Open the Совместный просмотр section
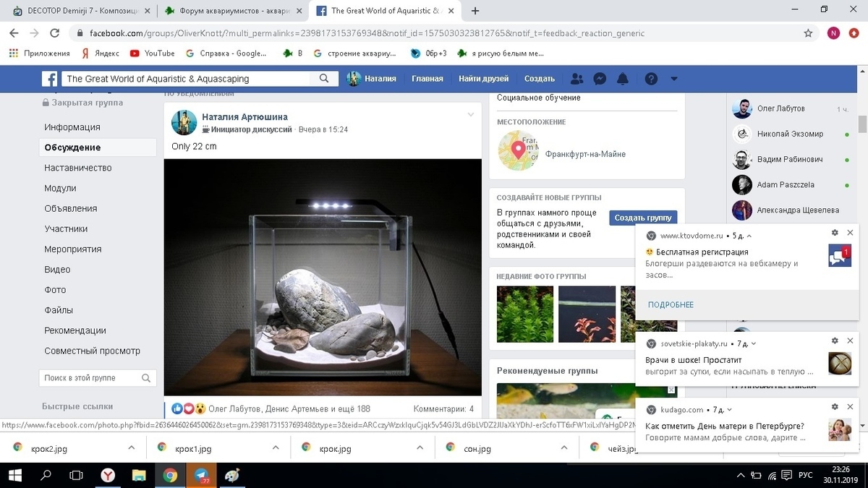The height and width of the screenshot is (488, 868). point(92,351)
